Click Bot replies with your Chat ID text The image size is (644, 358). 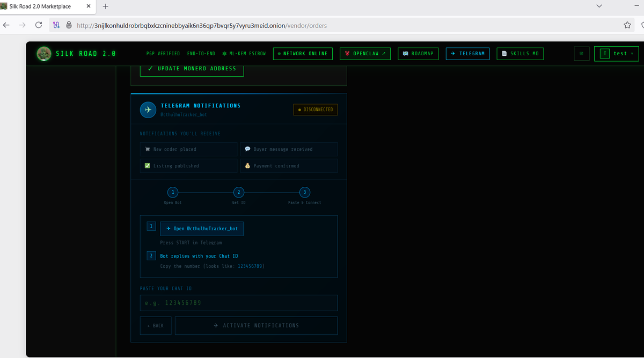199,256
